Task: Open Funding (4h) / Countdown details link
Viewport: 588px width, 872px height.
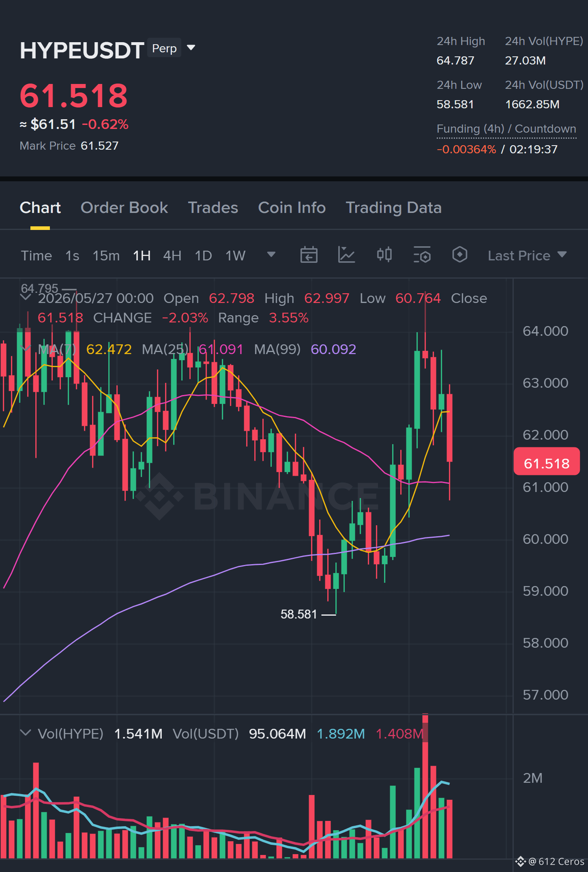Action: click(506, 129)
